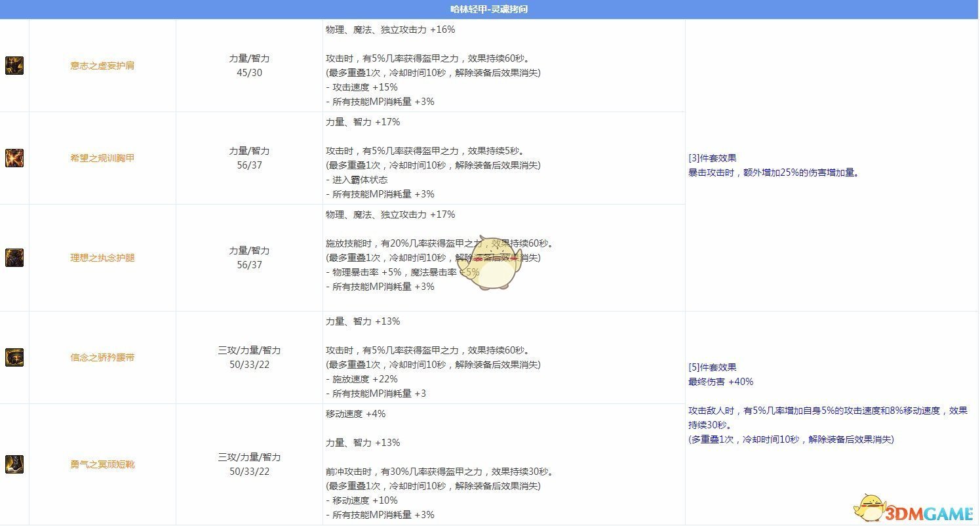Click the 哈林轻甲-灵魂拷问 blue header bar

[x=490, y=9]
